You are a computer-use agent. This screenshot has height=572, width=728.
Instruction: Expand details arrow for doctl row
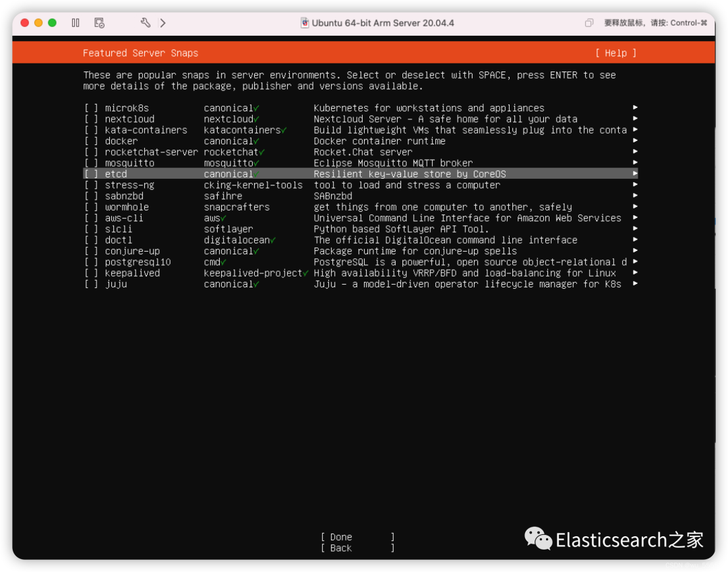(635, 239)
